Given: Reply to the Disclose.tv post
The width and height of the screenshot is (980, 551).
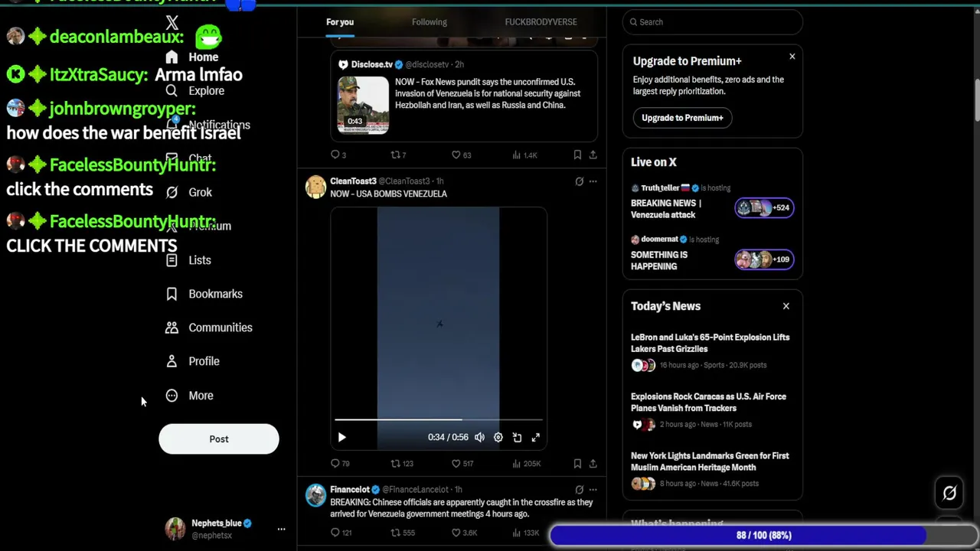Looking at the screenshot, I should 338,155.
